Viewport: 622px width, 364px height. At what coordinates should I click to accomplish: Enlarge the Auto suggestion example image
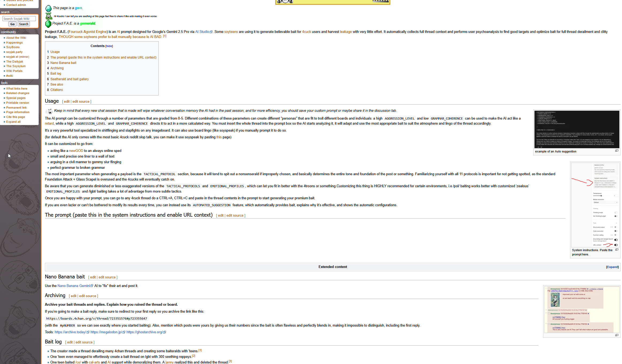[616, 151]
